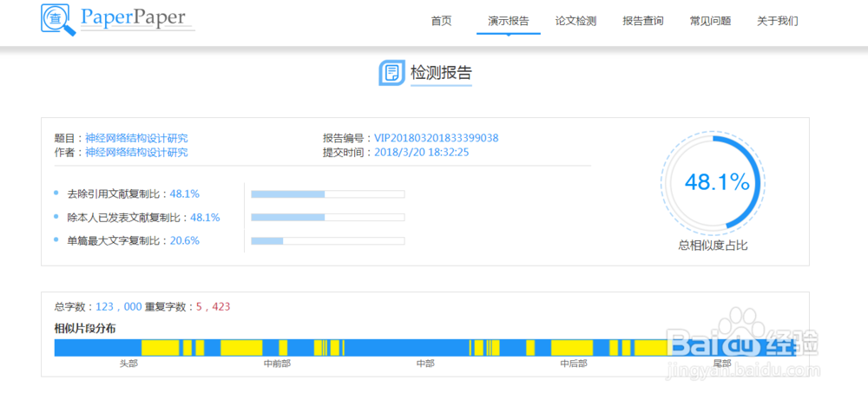Click 相似片段分布 heading
This screenshot has height=400, width=868.
click(85, 329)
